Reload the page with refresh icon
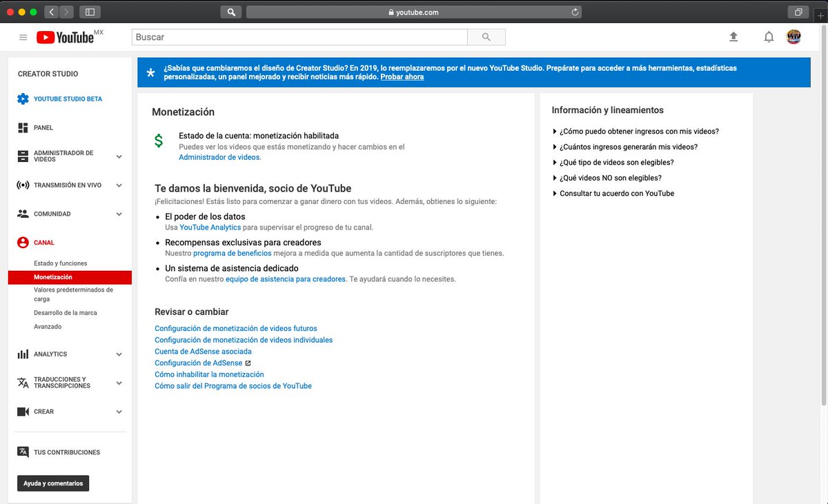 pos(575,12)
